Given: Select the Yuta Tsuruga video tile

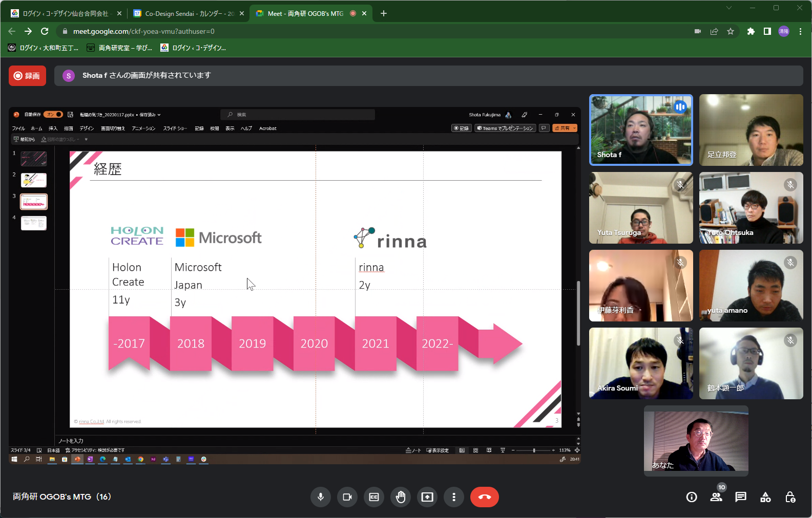Looking at the screenshot, I should tap(640, 208).
